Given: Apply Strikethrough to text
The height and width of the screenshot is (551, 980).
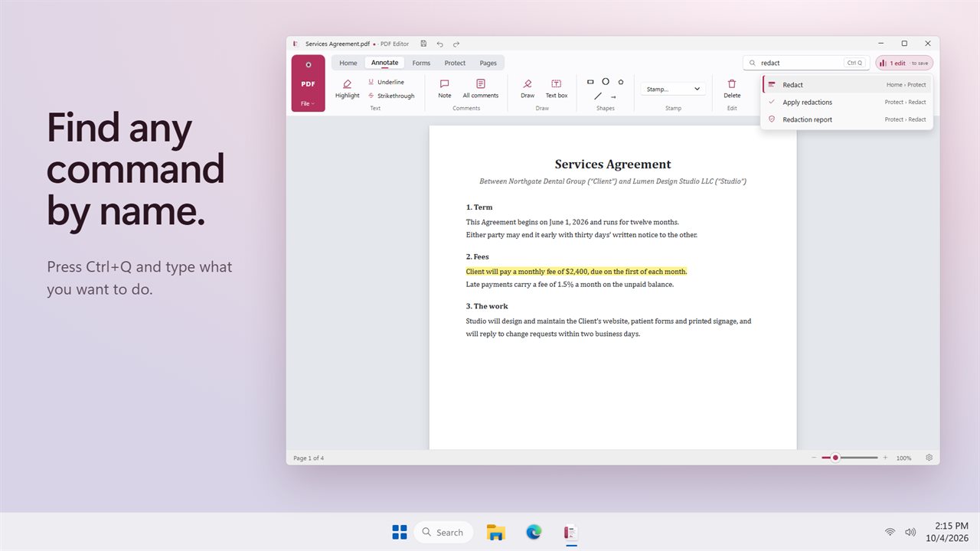Looking at the screenshot, I should (x=391, y=96).
